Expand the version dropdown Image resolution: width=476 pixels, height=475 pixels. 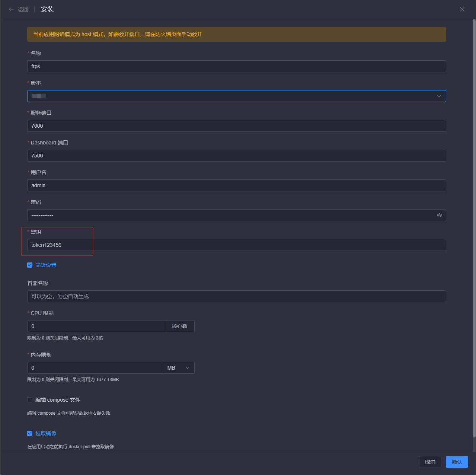439,96
